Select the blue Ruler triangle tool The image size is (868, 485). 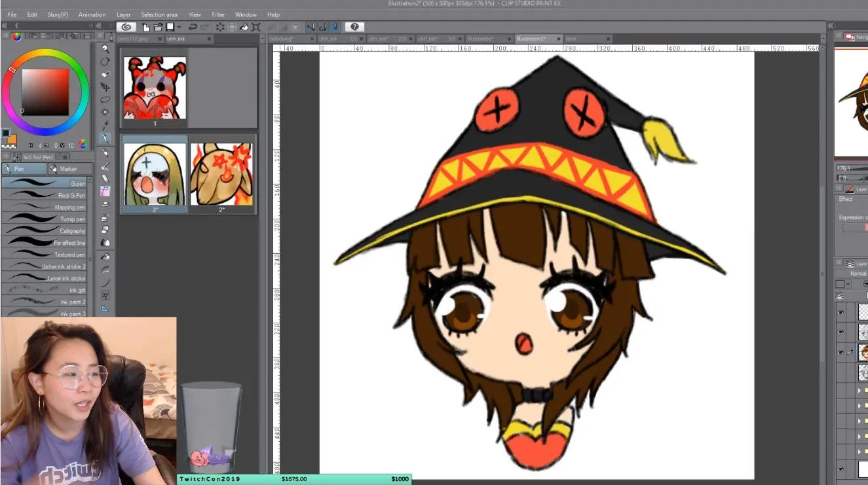click(105, 308)
